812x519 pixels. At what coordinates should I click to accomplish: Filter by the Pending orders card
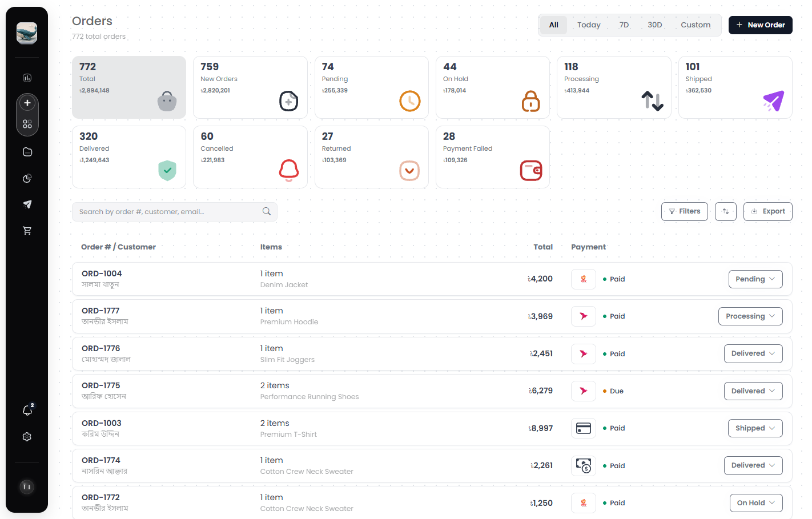(x=372, y=87)
